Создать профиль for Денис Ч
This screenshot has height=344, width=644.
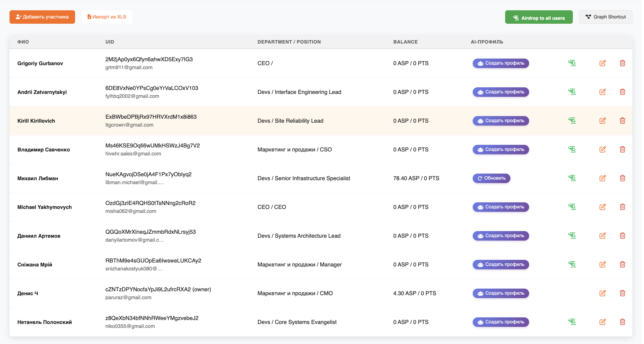pos(501,293)
